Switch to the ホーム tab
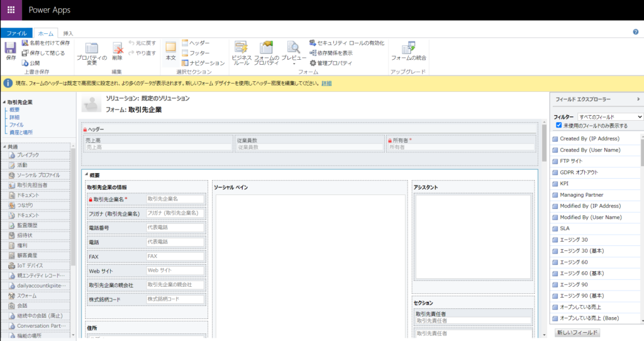Viewport: 644px width, 341px height. click(45, 33)
